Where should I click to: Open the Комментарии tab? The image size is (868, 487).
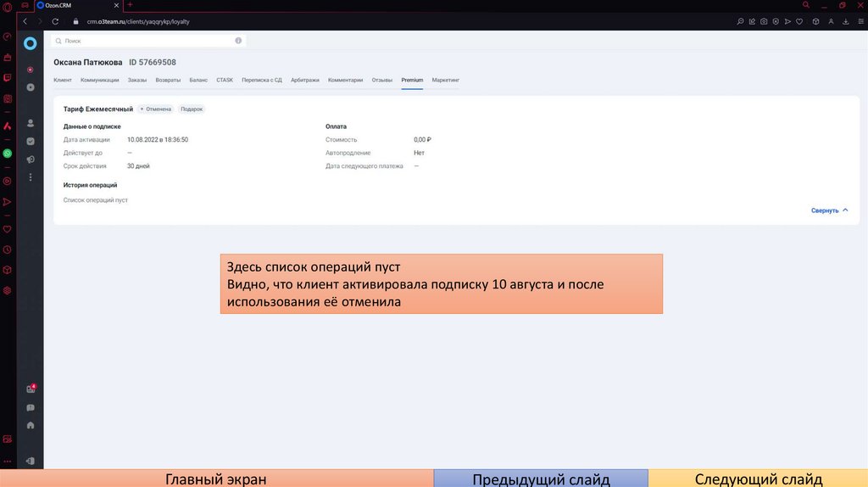[346, 80]
